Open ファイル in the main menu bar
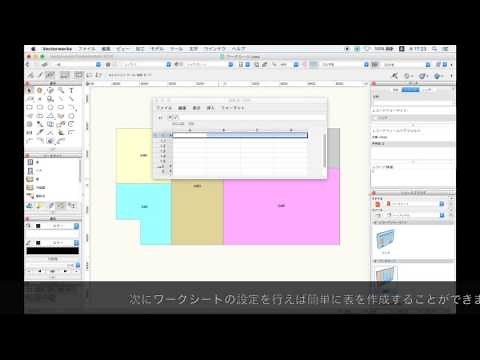Image resolution: width=480 pixels, height=360 pixels. tap(87, 49)
